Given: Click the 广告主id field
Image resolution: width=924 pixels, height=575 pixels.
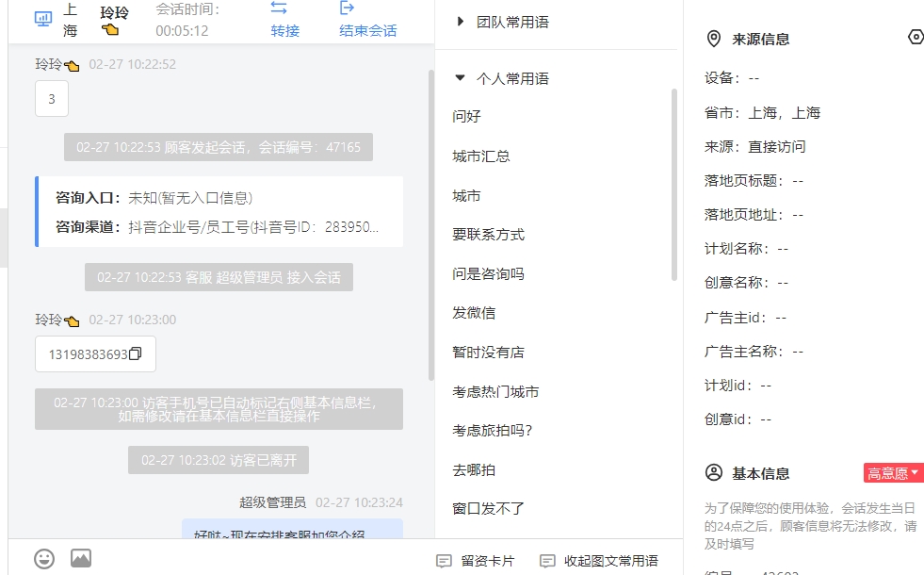Looking at the screenshot, I should (745, 318).
